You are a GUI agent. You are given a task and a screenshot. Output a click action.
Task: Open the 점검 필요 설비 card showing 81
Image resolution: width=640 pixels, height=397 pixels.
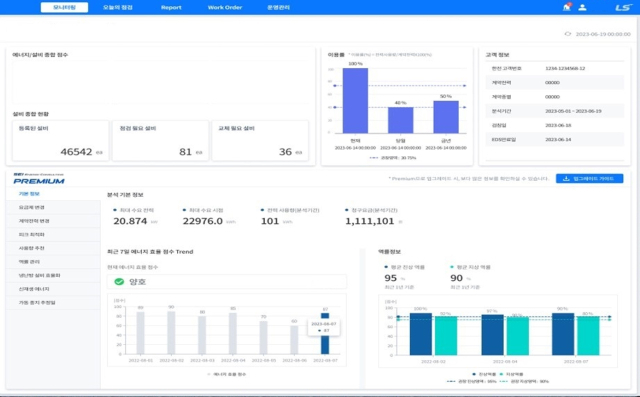(160, 141)
